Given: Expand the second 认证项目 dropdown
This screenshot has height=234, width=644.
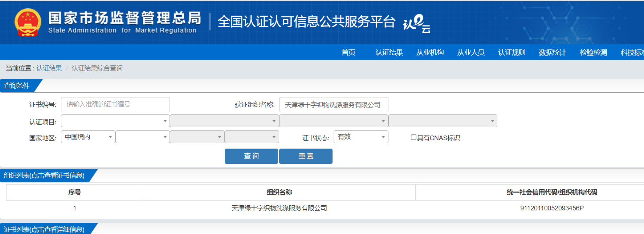Looking at the screenshot, I should 224,121.
